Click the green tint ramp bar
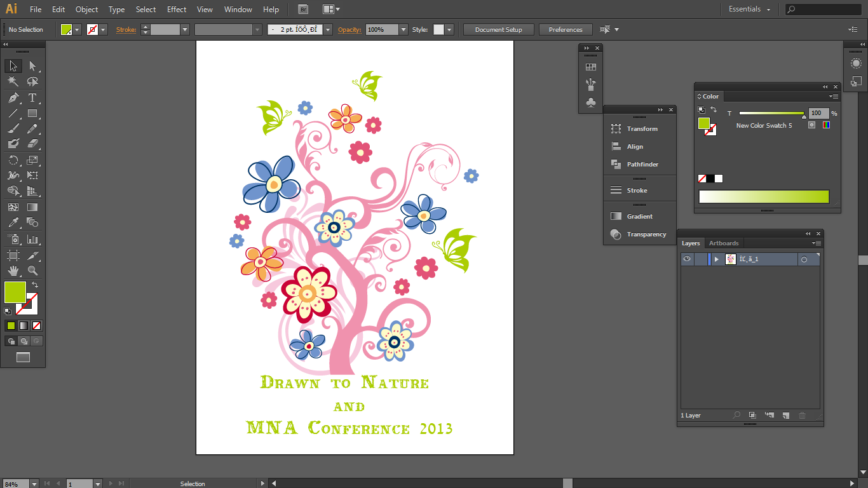Image resolution: width=868 pixels, height=488 pixels. (x=764, y=197)
